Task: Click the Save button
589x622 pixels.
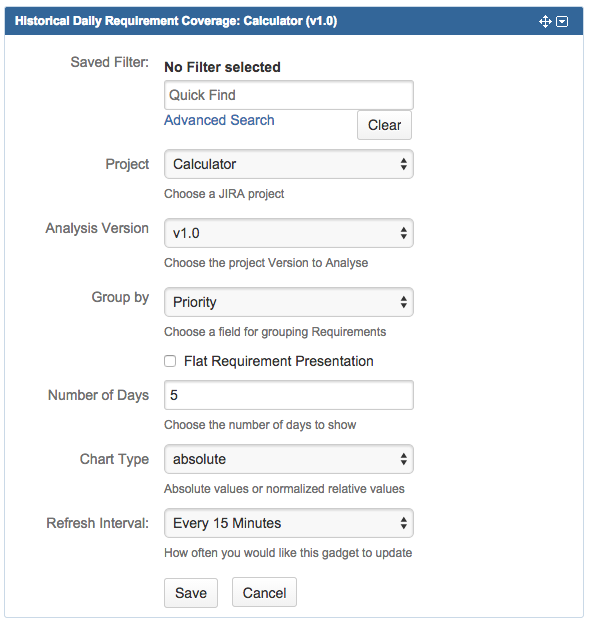Action: click(x=191, y=593)
